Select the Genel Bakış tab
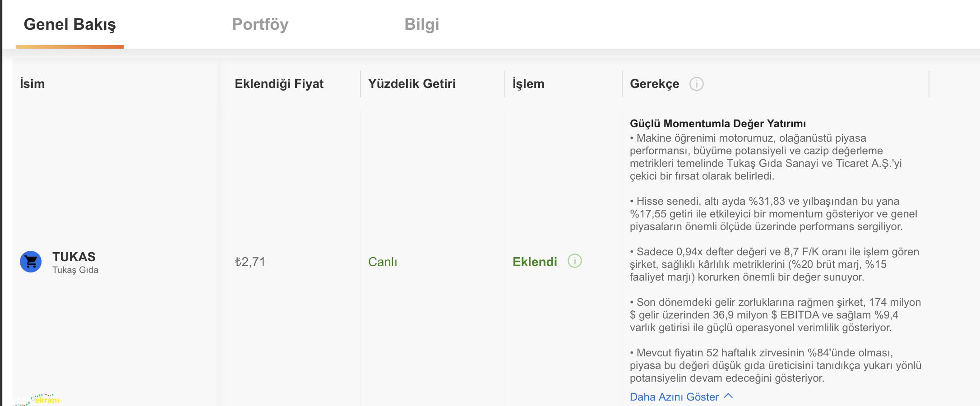The width and height of the screenshot is (980, 406). point(70,24)
